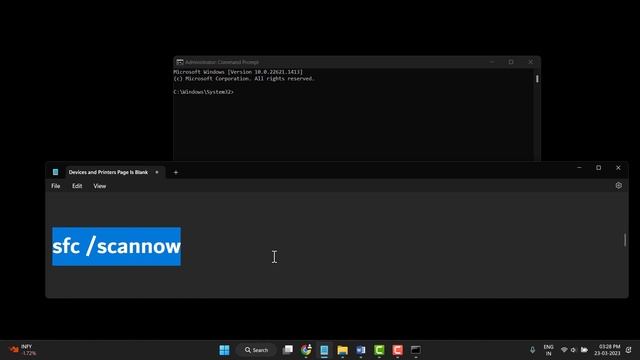Open green Camtasia icon in taskbar
Screen dimensions: 640x360
click(x=379, y=350)
